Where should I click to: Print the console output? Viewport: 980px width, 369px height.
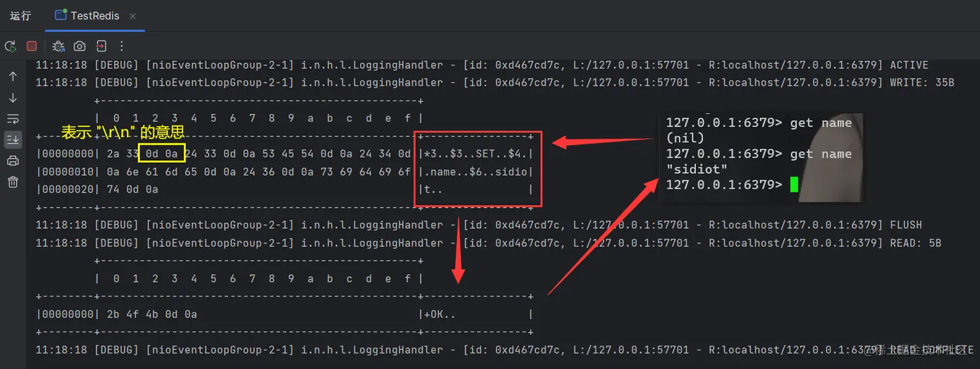(12, 161)
